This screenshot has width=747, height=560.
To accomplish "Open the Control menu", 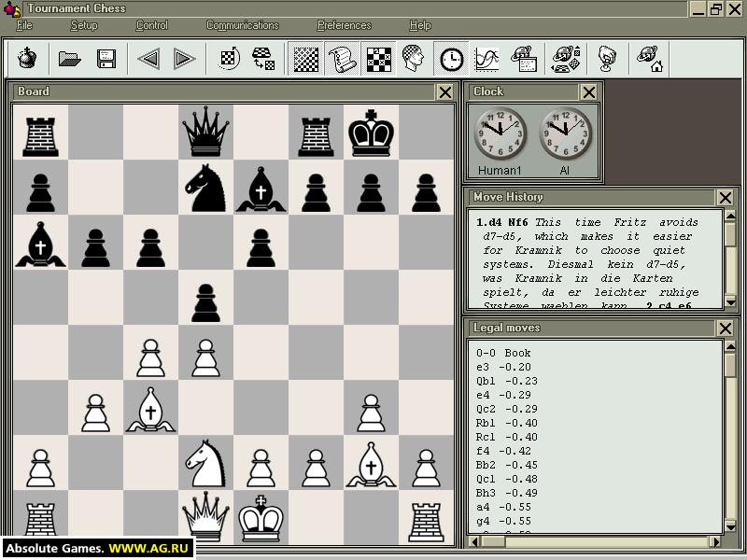I will 151,25.
